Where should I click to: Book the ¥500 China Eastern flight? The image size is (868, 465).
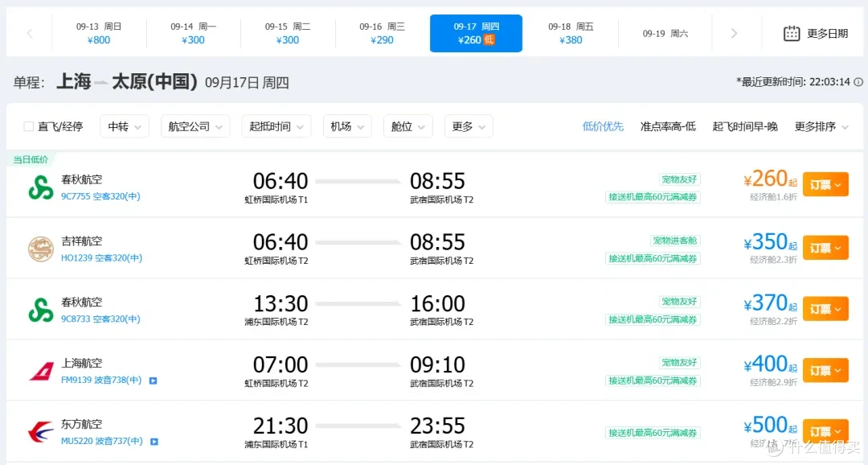[825, 431]
